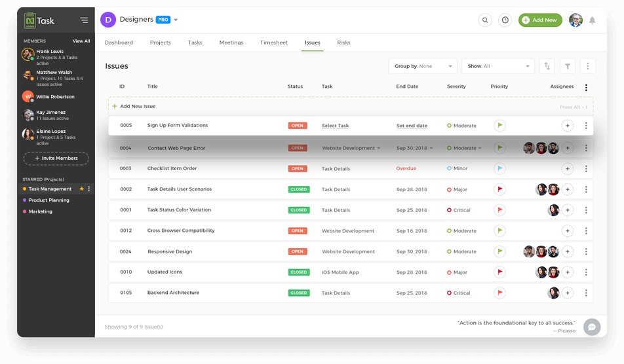Open issue titled Responsive Design
The height and width of the screenshot is (364, 624).
[x=170, y=251]
